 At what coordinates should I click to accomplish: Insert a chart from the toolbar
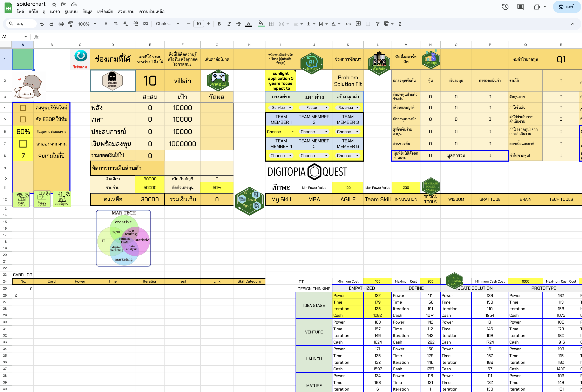point(368,24)
